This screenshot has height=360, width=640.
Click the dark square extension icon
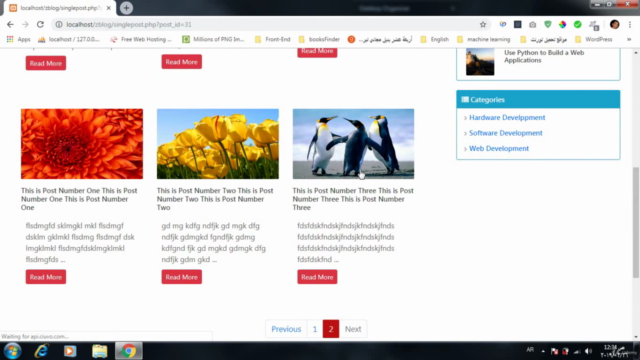518,24
